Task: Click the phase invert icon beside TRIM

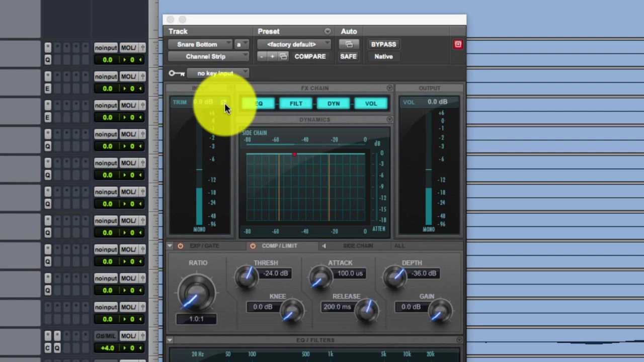Action: pyautogui.click(x=224, y=102)
